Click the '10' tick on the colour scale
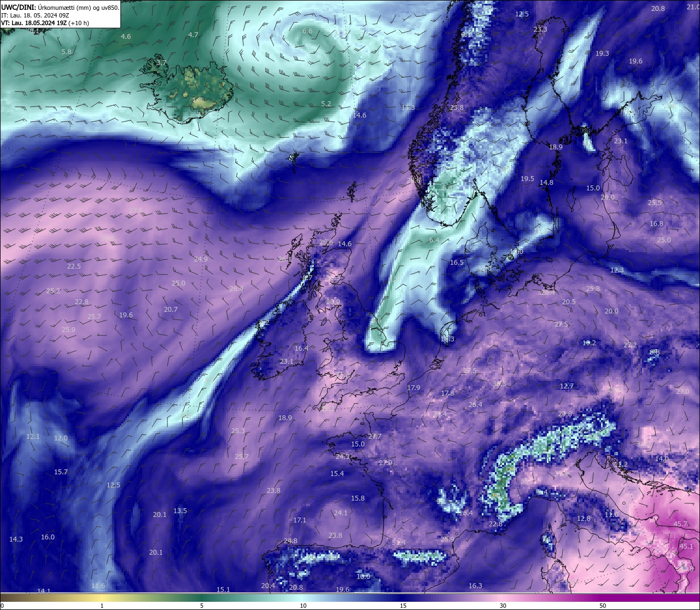700x610 pixels. click(x=302, y=606)
